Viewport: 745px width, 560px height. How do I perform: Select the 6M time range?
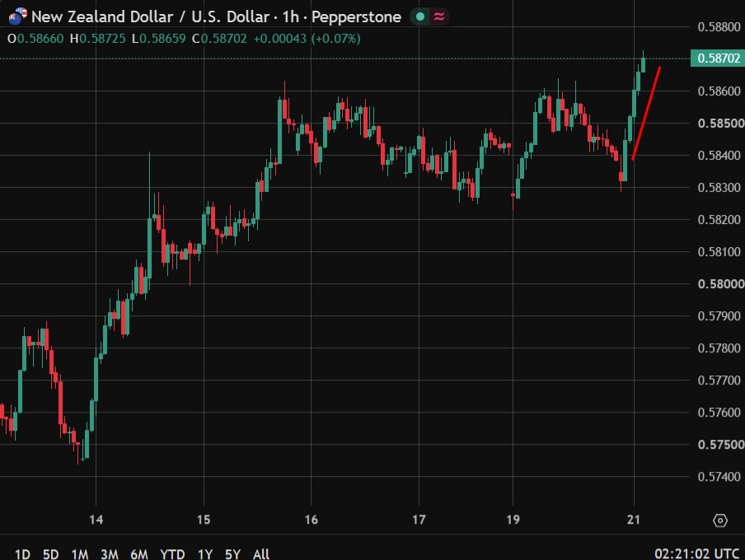(x=139, y=554)
